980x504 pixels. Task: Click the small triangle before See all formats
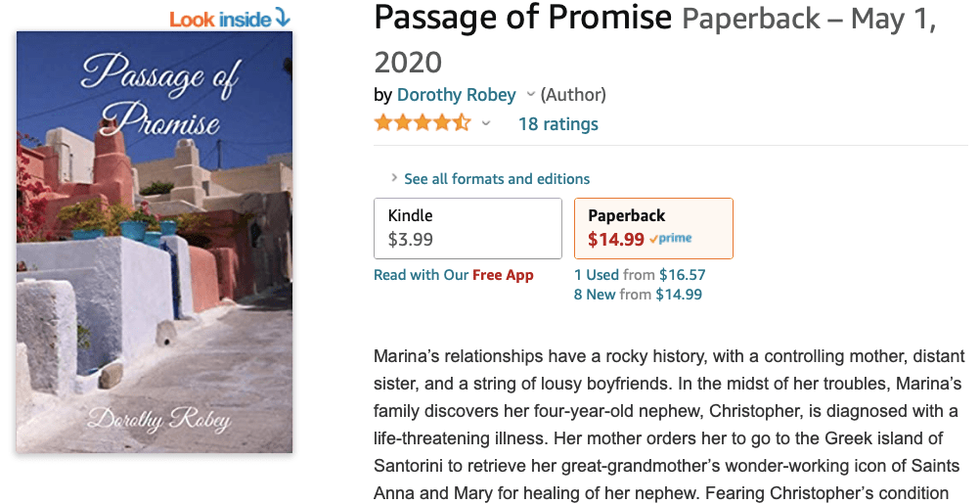click(x=394, y=178)
